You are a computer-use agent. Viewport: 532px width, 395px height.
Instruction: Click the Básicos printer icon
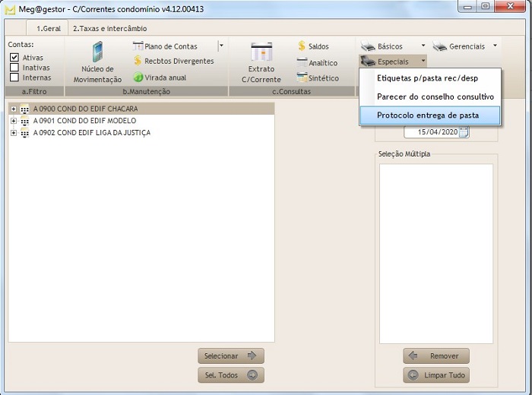(368, 46)
